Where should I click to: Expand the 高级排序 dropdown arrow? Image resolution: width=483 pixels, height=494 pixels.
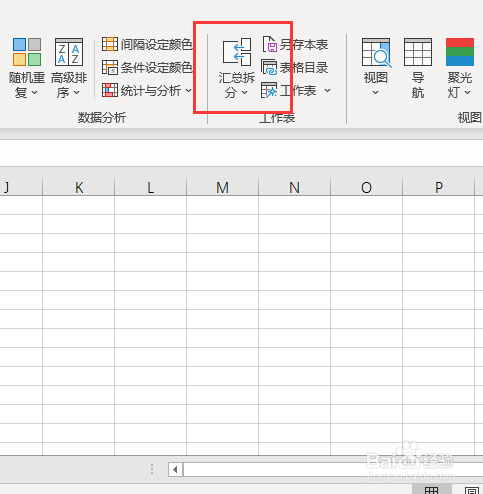coord(76,93)
